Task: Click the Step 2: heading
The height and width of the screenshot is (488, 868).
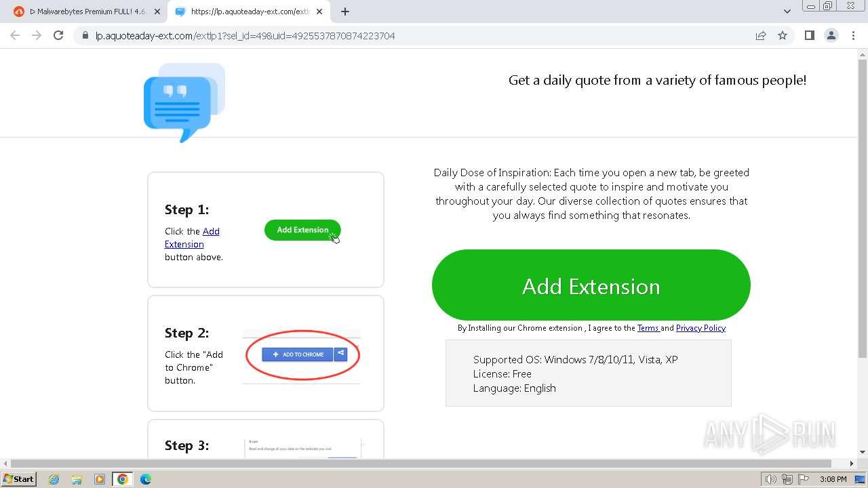Action: (186, 333)
